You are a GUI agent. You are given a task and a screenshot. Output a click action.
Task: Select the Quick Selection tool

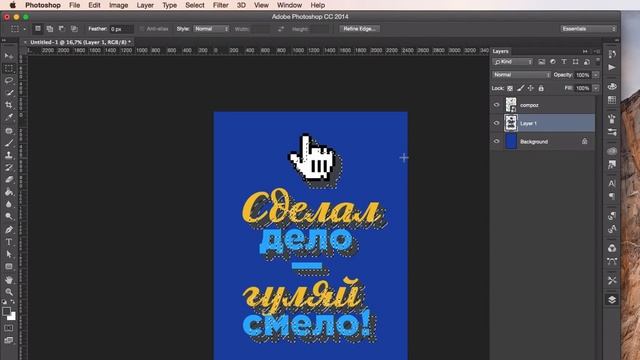[x=9, y=93]
